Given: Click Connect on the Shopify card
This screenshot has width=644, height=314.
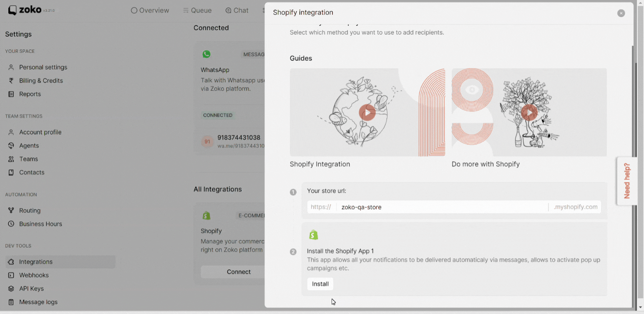Looking at the screenshot, I should pyautogui.click(x=233, y=272).
